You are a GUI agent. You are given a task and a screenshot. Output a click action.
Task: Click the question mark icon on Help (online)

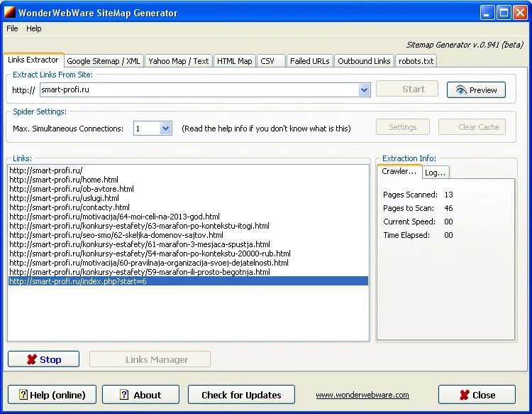click(x=23, y=395)
